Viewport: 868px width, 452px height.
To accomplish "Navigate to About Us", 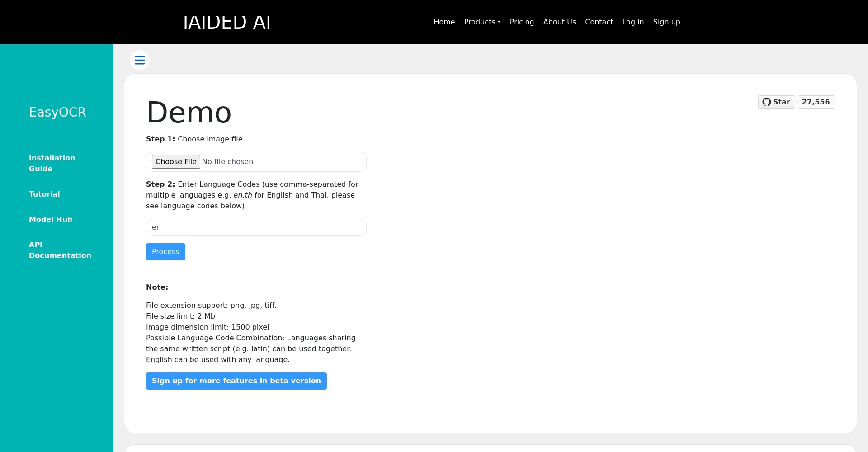I will (x=559, y=22).
